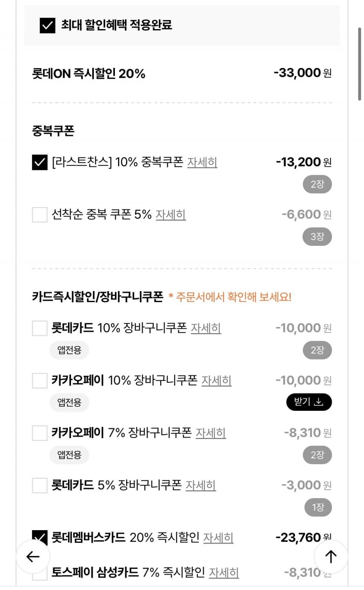This screenshot has width=364, height=590.
Task: Show 자세히 for 롯데카드 5% 장바구니쿠폰
Action: click(201, 485)
